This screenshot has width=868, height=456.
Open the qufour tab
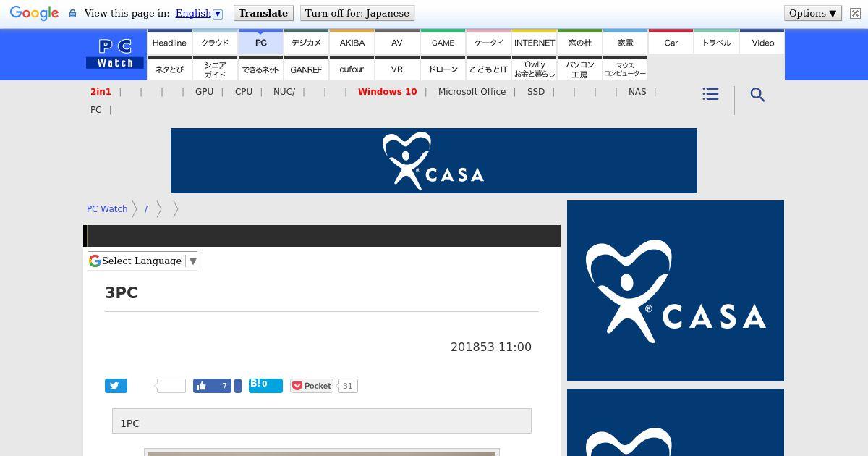click(352, 69)
